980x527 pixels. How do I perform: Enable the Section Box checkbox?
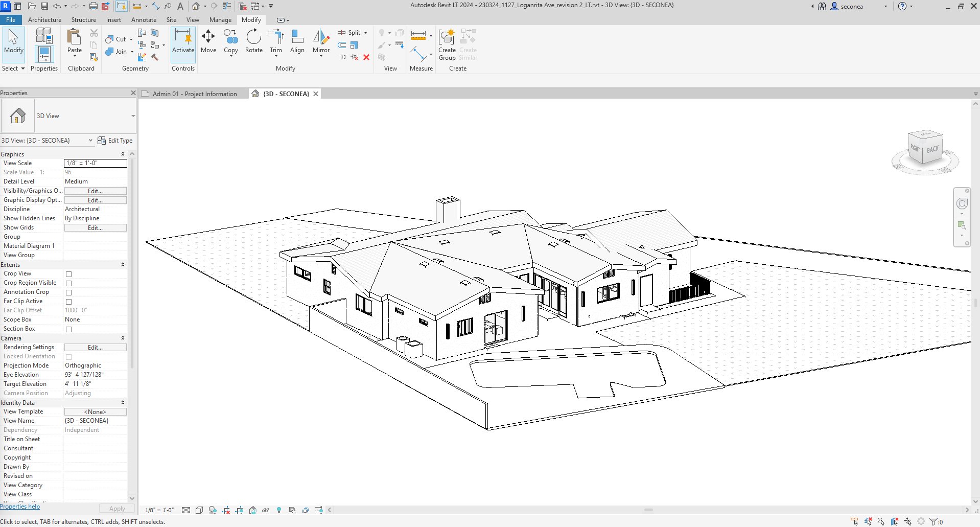[x=69, y=329]
